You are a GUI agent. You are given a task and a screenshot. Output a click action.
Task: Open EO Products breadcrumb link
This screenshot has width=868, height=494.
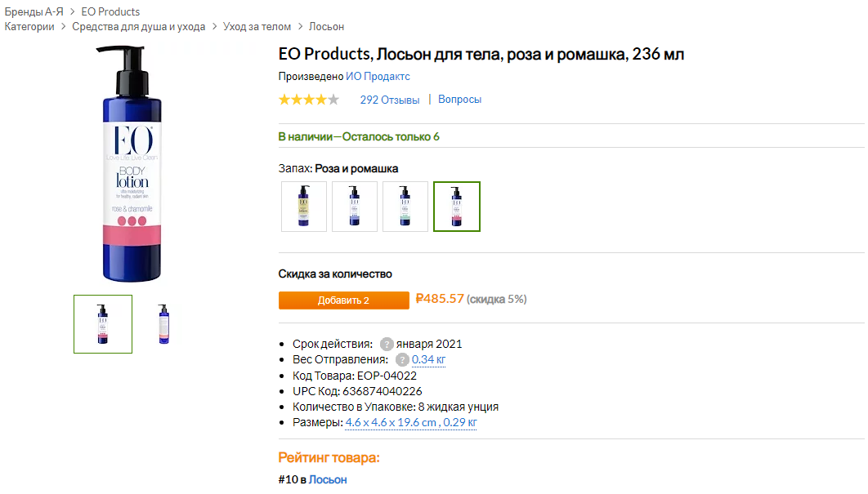[x=110, y=11]
